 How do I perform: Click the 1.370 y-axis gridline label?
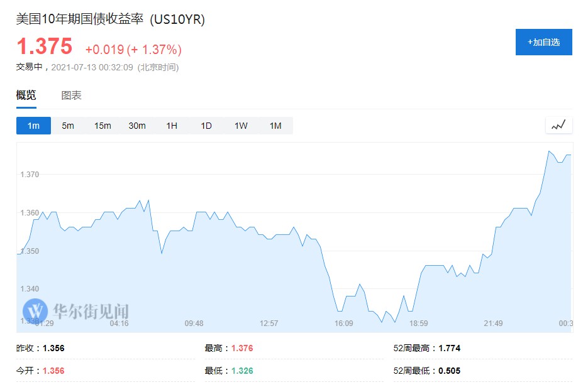tap(29, 174)
